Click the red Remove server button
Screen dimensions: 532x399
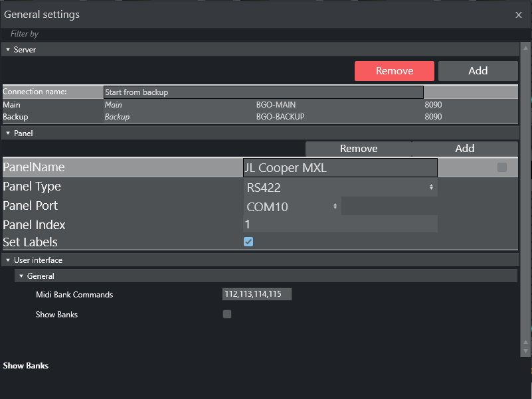click(394, 71)
